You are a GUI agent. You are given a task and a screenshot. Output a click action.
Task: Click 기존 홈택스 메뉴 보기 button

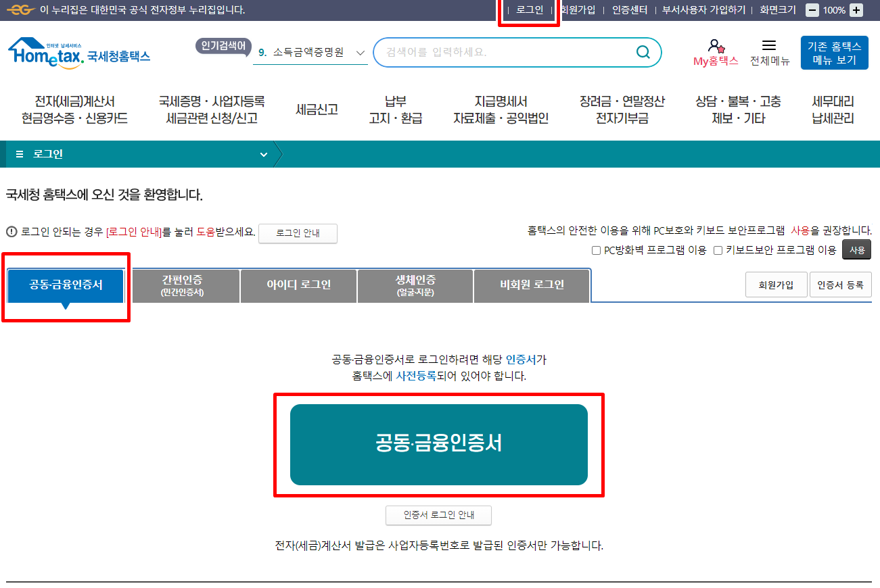pyautogui.click(x=834, y=53)
